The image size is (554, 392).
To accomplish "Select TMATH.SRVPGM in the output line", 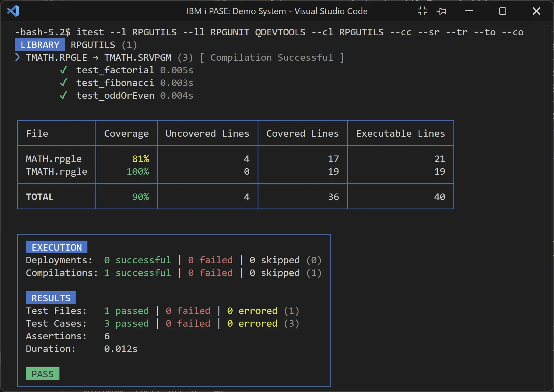I will [138, 57].
